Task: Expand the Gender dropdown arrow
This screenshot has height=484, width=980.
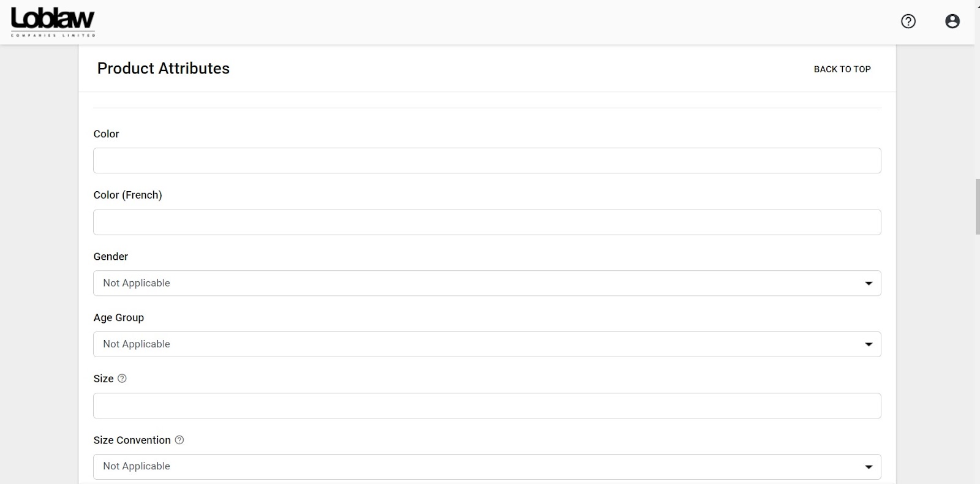Action: click(868, 283)
